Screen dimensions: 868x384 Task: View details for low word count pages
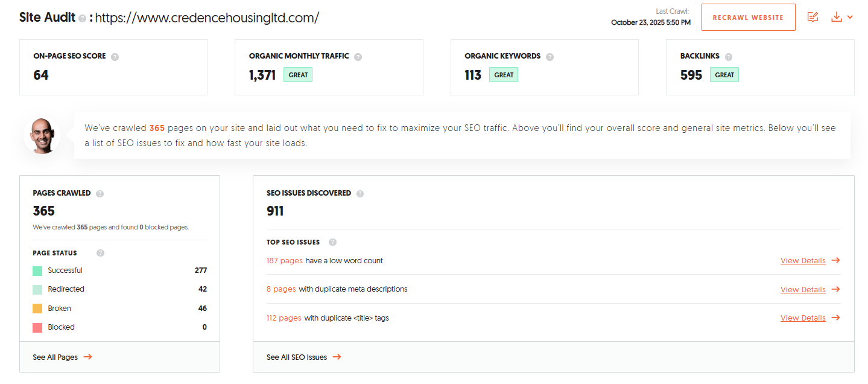[x=809, y=261]
